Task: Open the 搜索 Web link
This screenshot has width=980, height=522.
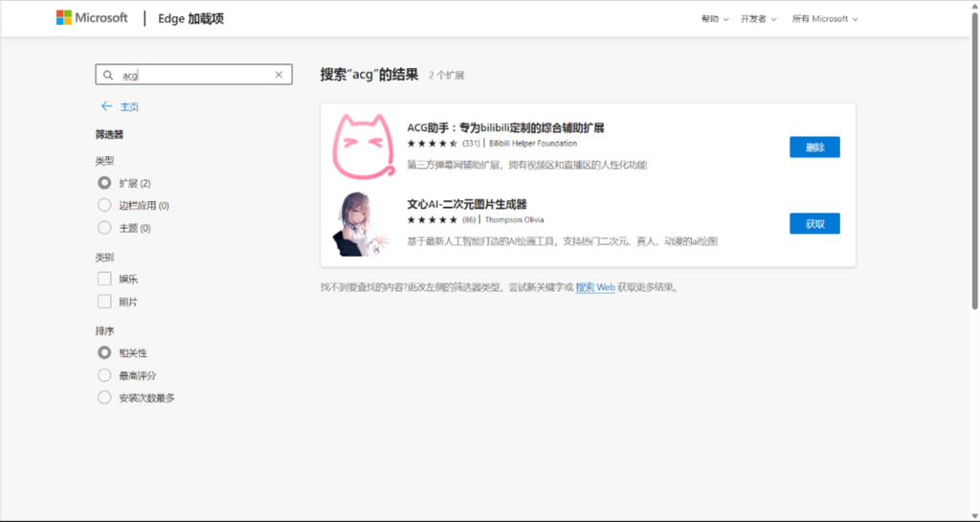Action: pos(595,287)
